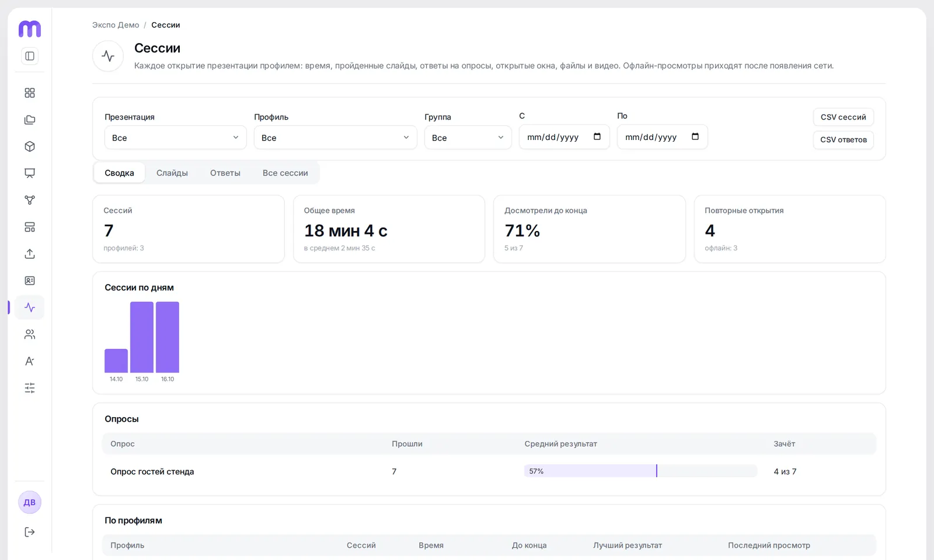Download CSV сессий export

[x=844, y=117]
